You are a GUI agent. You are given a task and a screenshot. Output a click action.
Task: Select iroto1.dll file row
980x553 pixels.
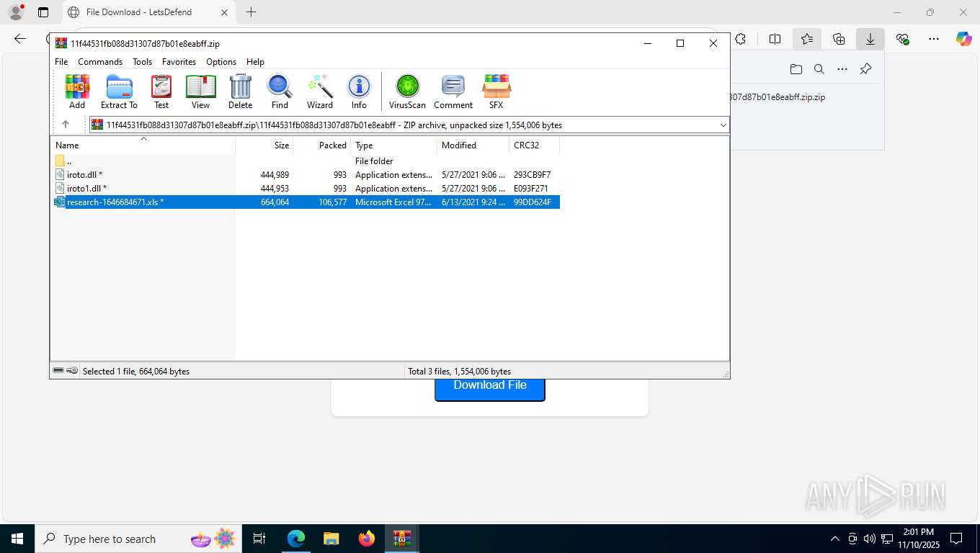[306, 189]
